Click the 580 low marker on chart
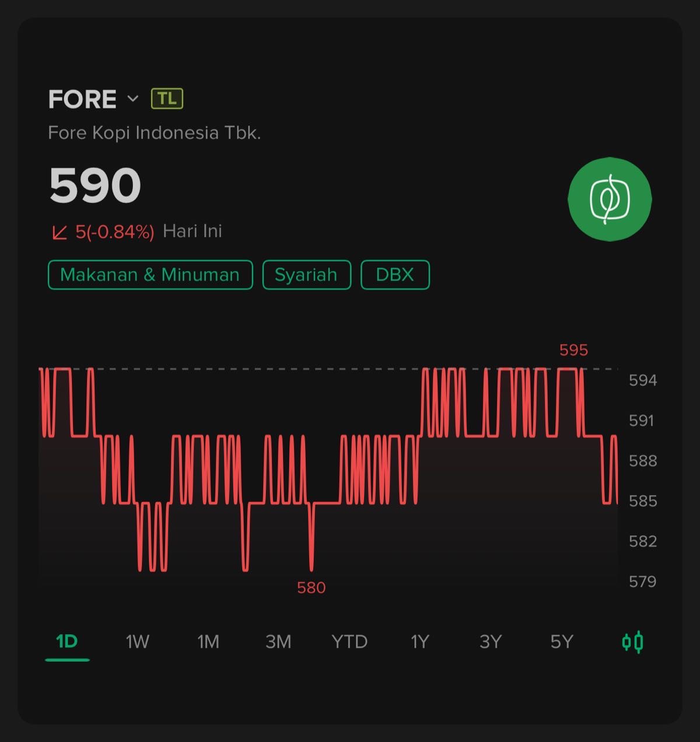700x742 pixels. pyautogui.click(x=311, y=587)
